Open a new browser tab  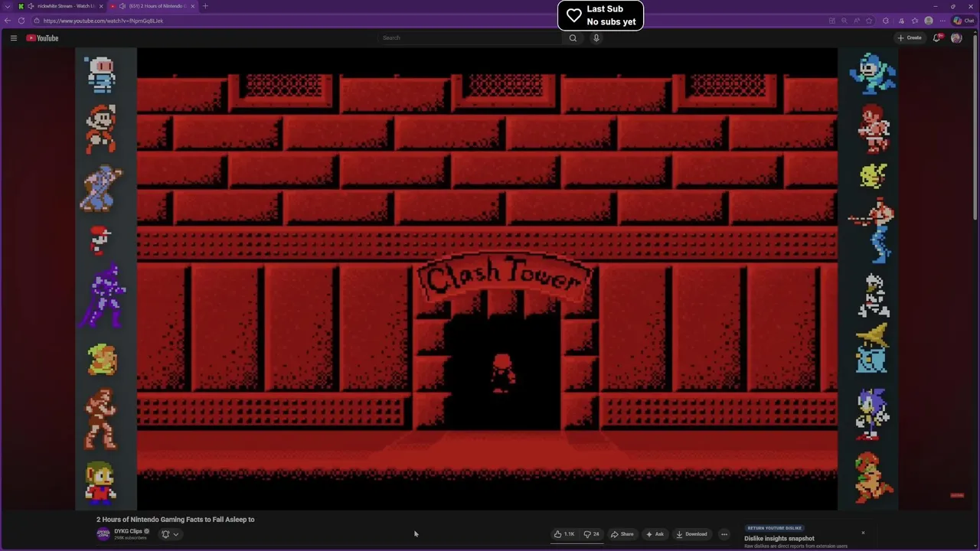tap(205, 6)
